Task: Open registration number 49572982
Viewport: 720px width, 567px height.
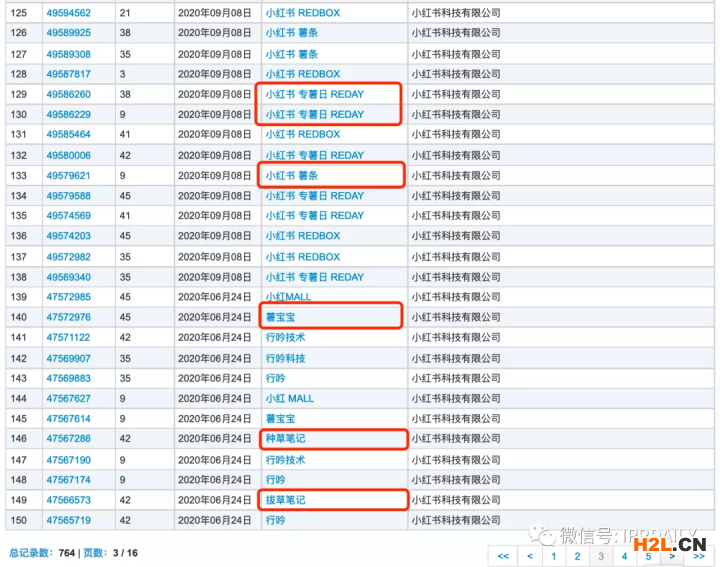Action: tap(68, 257)
